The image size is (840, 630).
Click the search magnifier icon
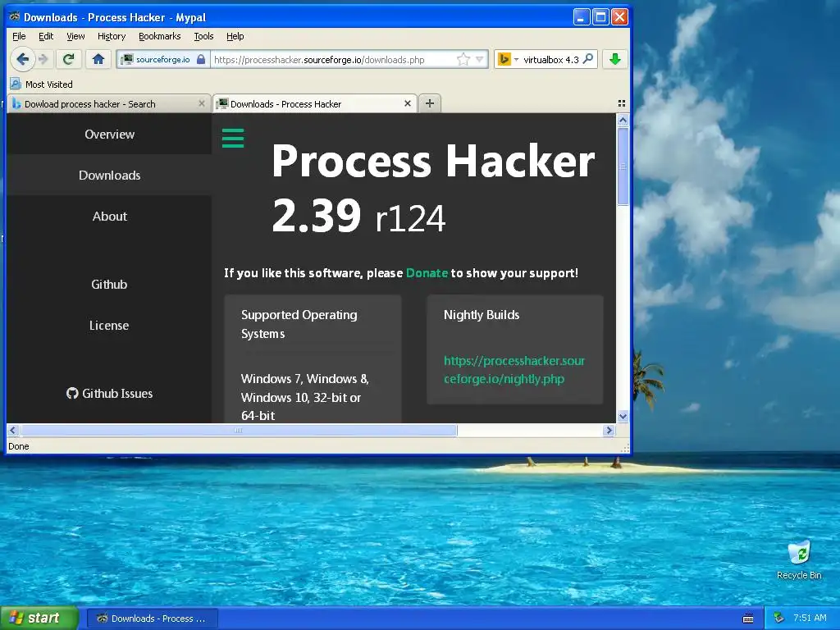[588, 59]
